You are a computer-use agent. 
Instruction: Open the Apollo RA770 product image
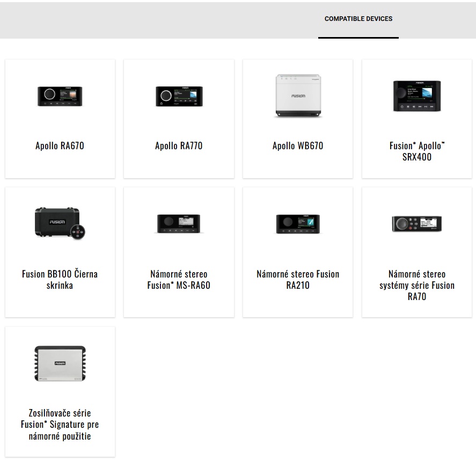(179, 96)
